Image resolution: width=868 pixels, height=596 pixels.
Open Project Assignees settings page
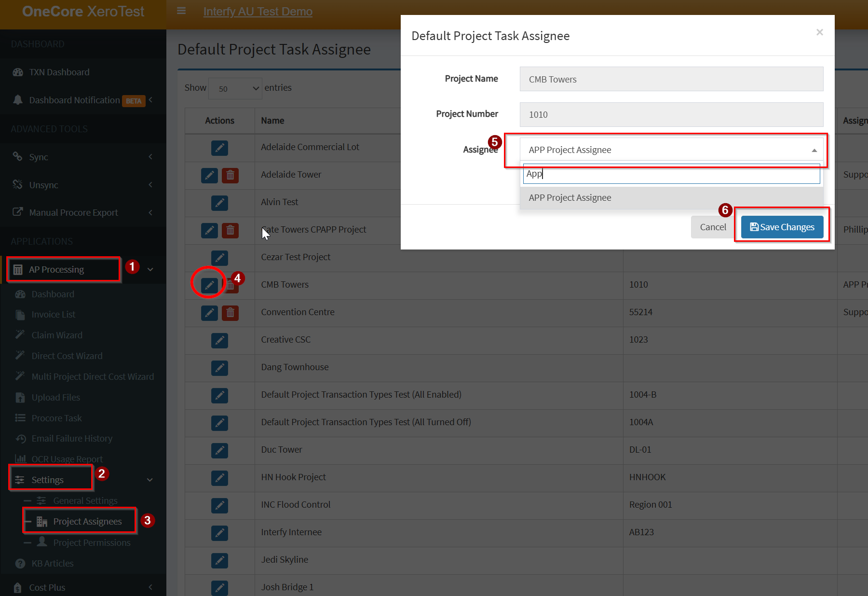[87, 521]
